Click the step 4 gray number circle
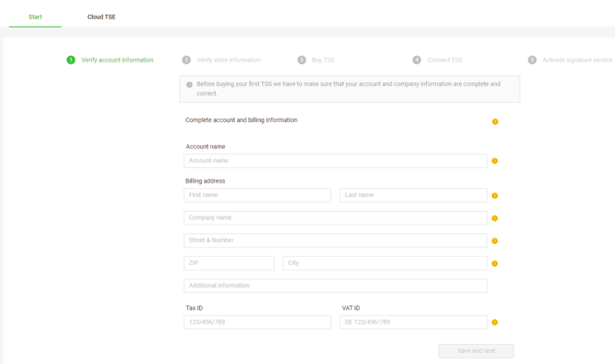The image size is (615, 364). point(417,60)
